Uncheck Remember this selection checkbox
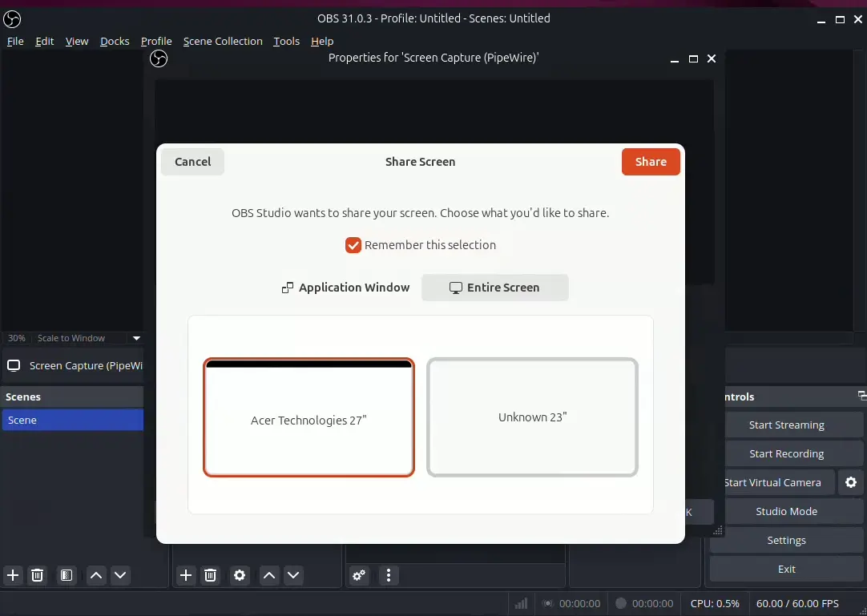 click(353, 245)
